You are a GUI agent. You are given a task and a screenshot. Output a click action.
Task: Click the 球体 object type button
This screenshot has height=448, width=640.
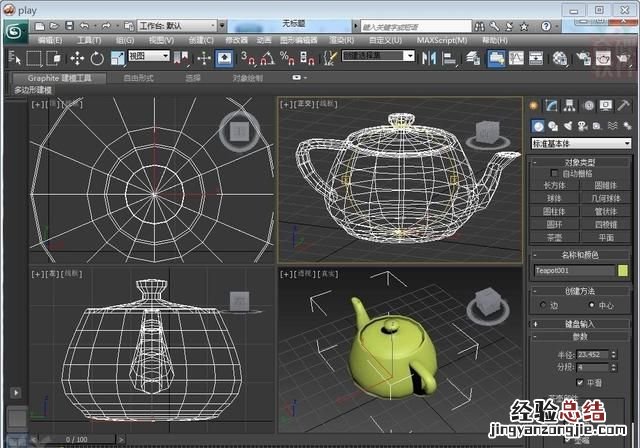coord(555,198)
